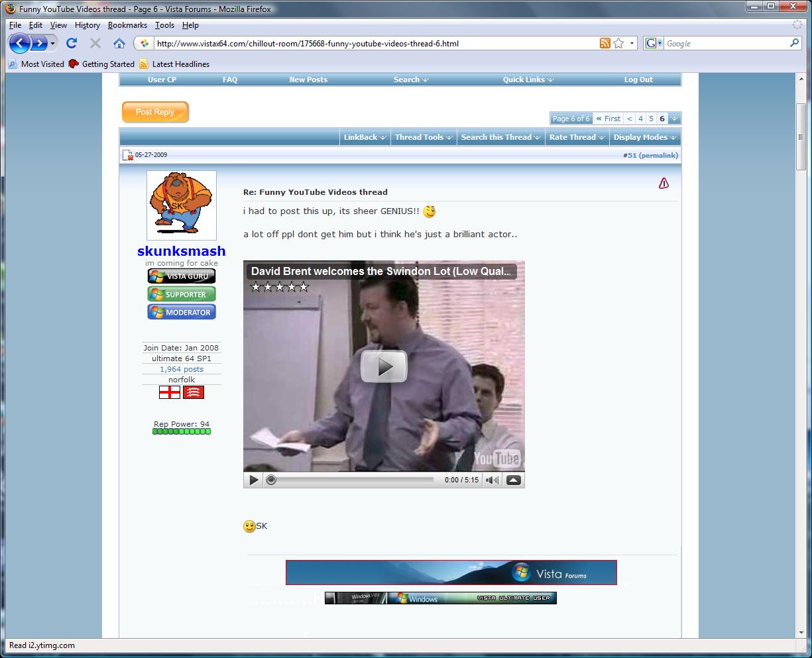The image size is (812, 658).
Task: Subscribe via the RSS feed icon
Action: click(605, 44)
